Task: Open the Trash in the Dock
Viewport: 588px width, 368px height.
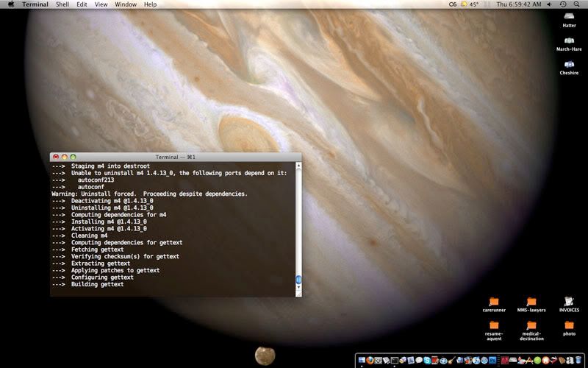Action: (x=578, y=360)
